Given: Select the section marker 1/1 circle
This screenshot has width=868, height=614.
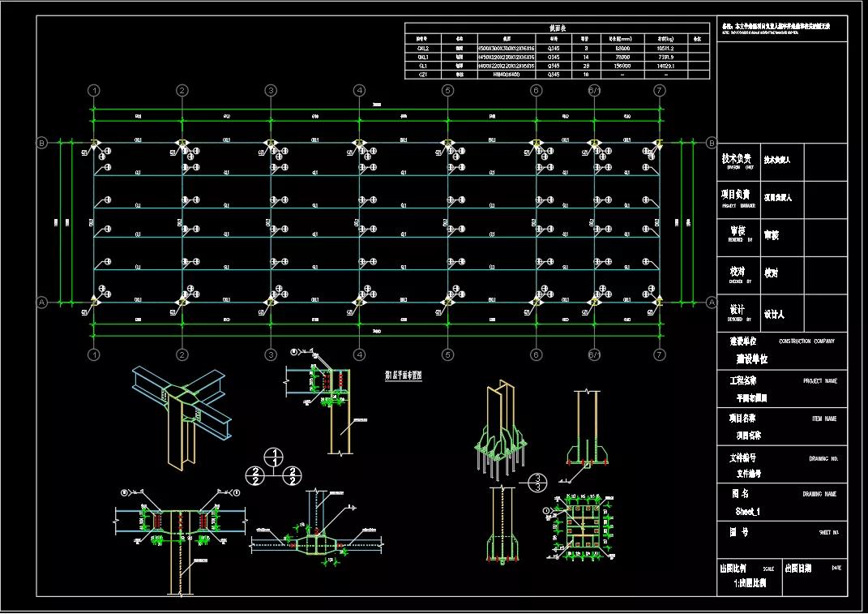Looking at the screenshot, I should coord(275,457).
